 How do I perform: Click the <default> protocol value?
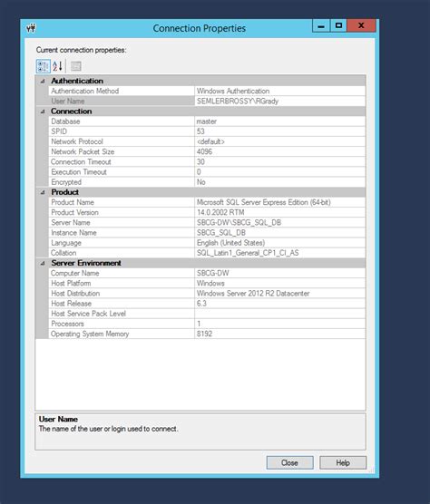pos(210,141)
